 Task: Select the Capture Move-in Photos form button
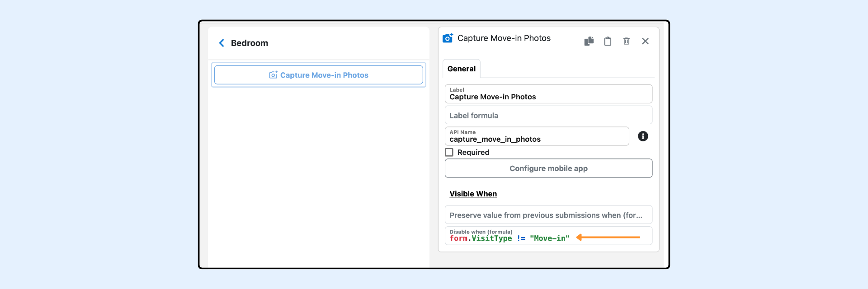pos(318,75)
